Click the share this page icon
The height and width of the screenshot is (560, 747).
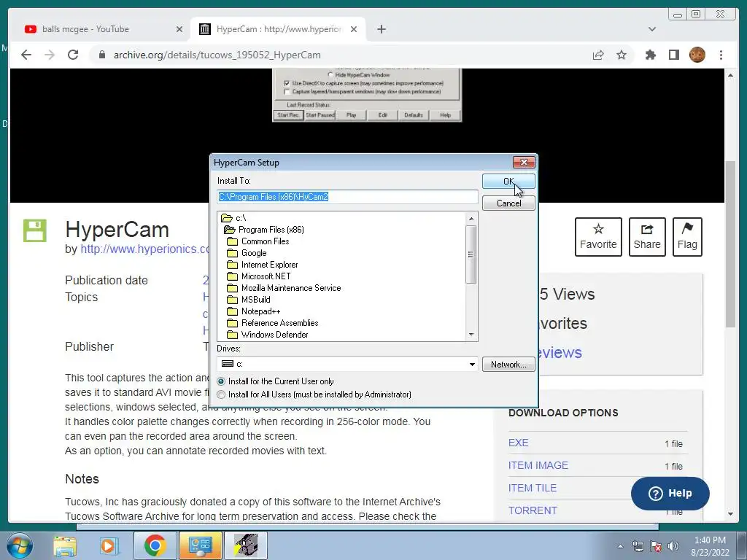click(598, 55)
